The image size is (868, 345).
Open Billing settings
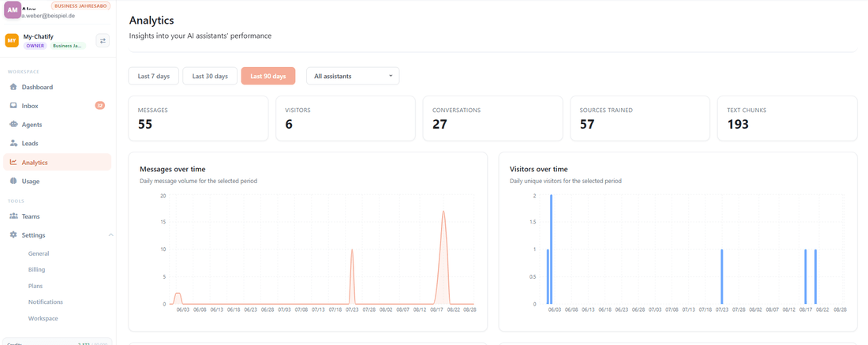[36, 270]
